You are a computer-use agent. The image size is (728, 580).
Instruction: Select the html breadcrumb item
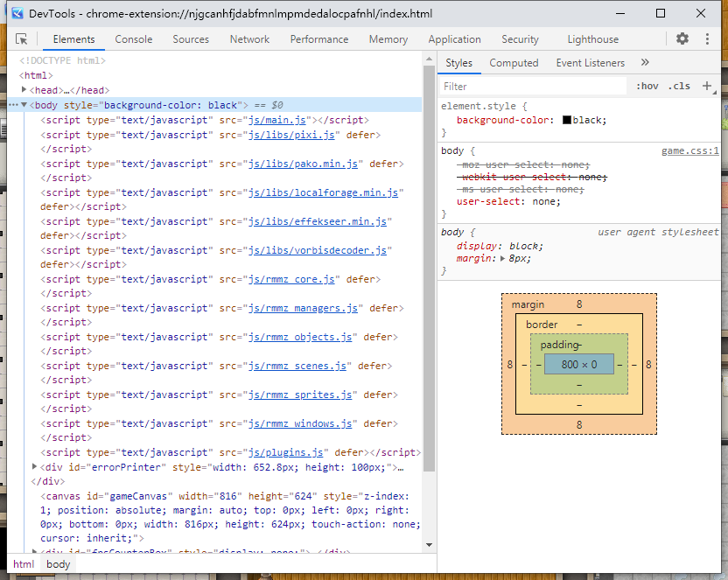[x=24, y=564]
